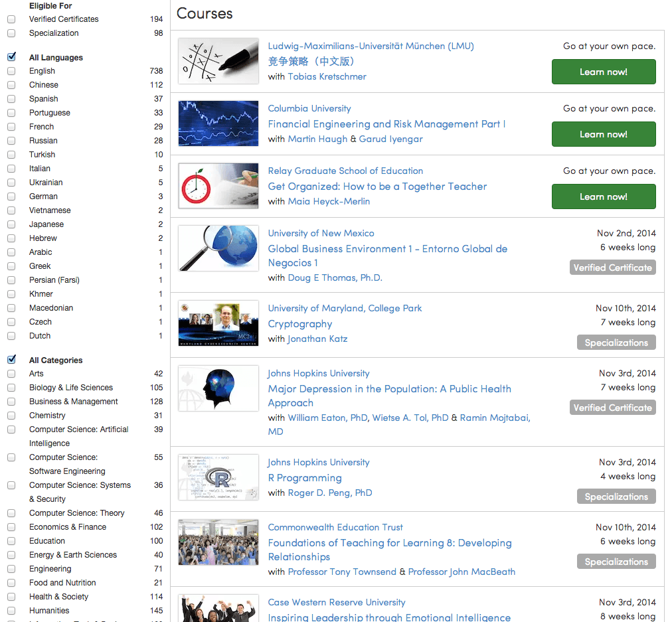Open Global Business Environment 1 course
This screenshot has width=672, height=622.
(387, 256)
